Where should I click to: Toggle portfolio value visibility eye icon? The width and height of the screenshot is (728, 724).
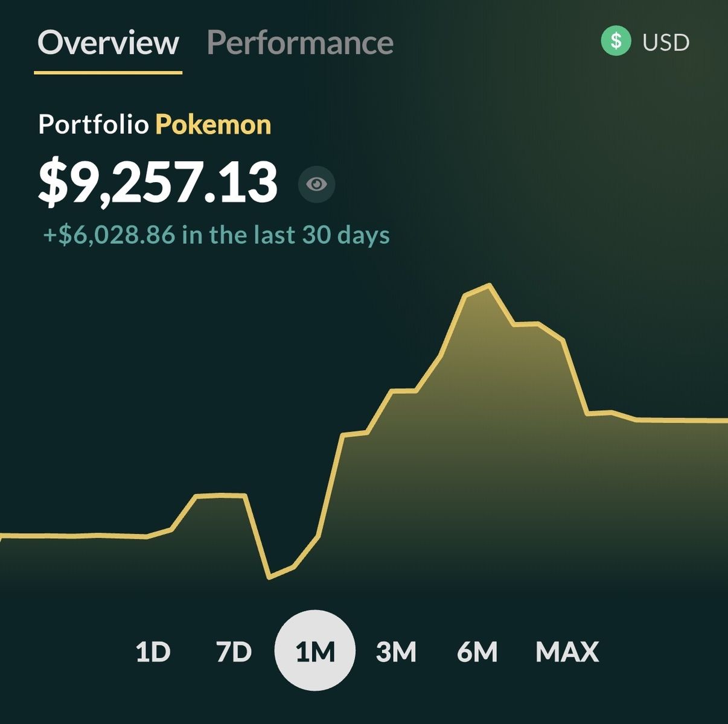[316, 184]
